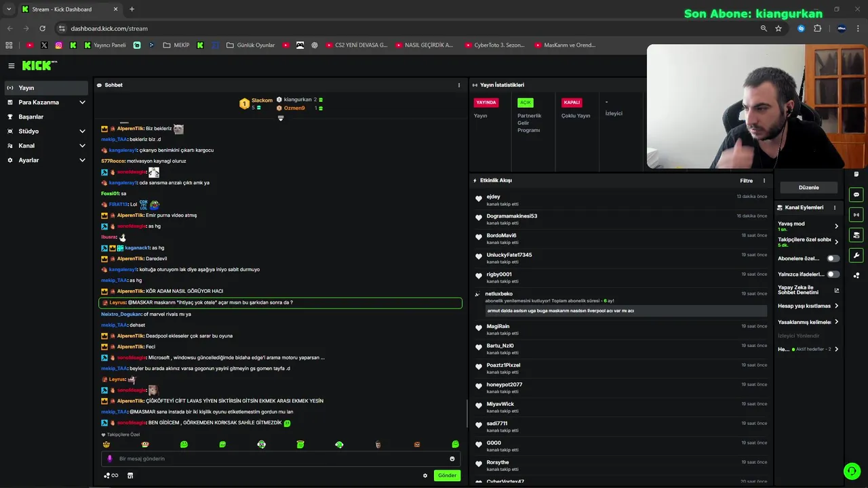Viewport: 868px width, 488px height.
Task: Pick the monkey emote in quick emotes
Action: pos(145,445)
